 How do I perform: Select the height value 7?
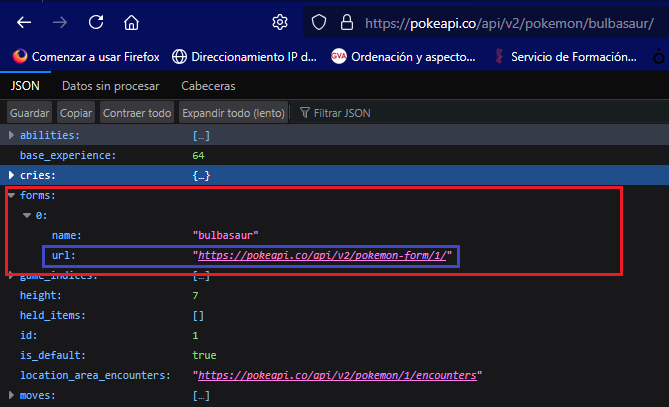[195, 296]
